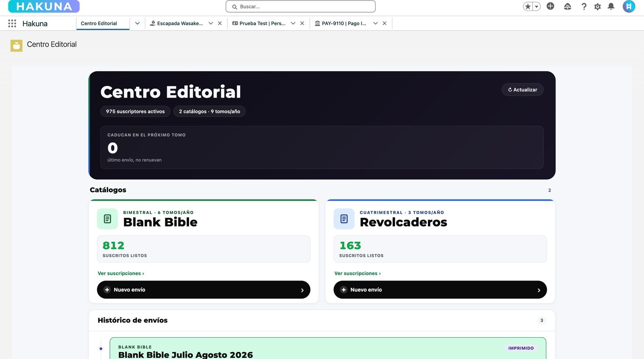This screenshot has height=359, width=644.
Task: Expand the PAY-9110 tab chevron
Action: (375, 23)
